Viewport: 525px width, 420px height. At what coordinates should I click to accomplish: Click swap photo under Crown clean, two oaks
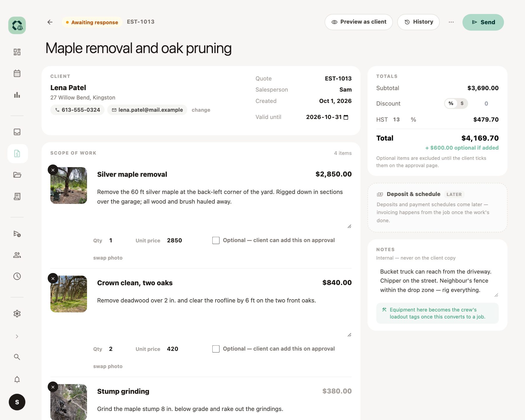click(x=108, y=366)
